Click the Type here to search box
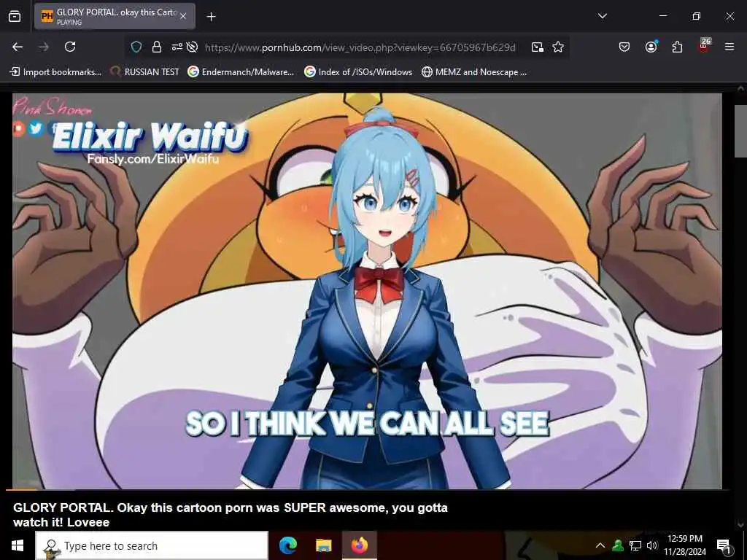Image resolution: width=747 pixels, height=560 pixels. pyautogui.click(x=152, y=545)
